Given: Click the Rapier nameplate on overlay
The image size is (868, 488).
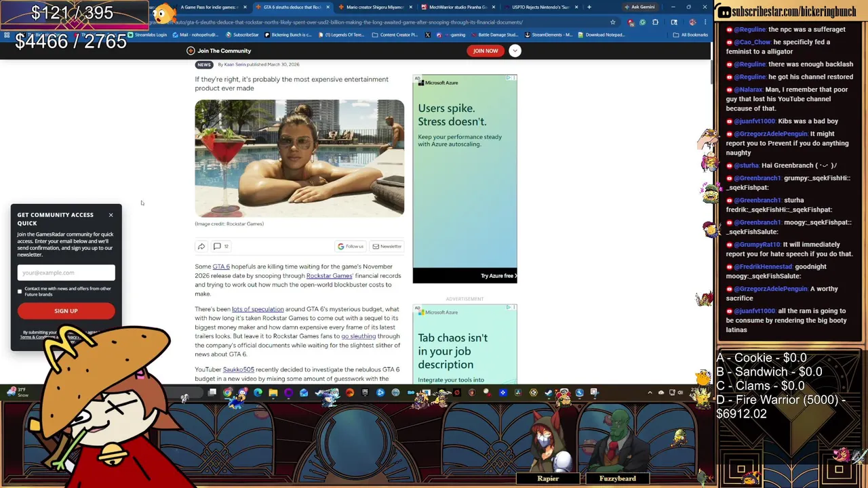Looking at the screenshot, I should 548,479.
